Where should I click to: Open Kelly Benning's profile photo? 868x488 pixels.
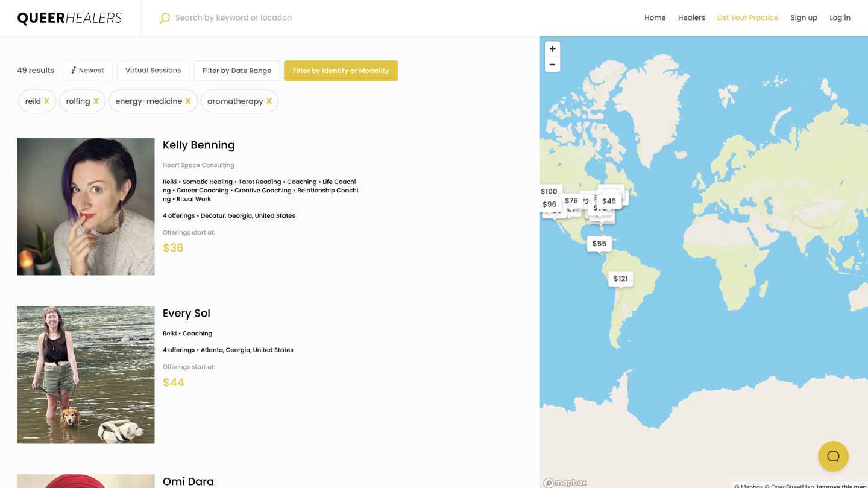pos(86,206)
